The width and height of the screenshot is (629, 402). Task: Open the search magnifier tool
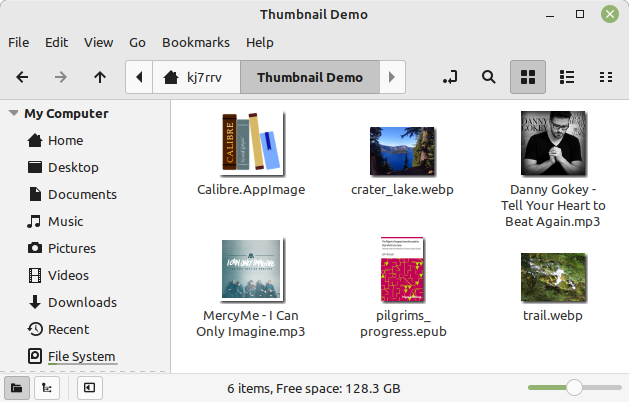(x=489, y=77)
